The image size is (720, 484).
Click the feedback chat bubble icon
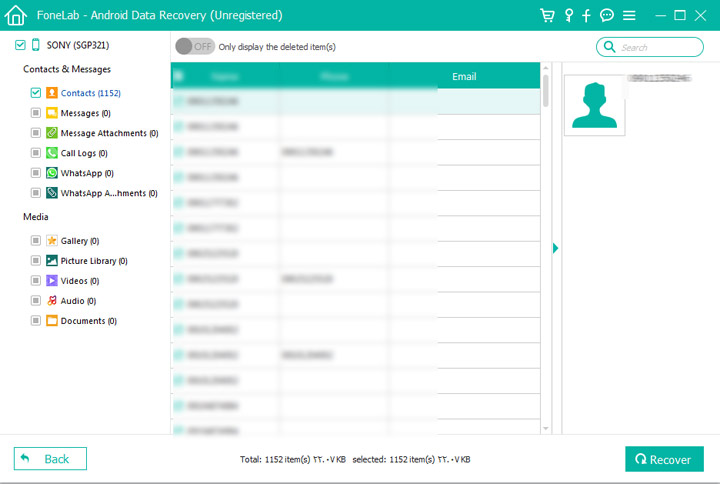point(607,15)
